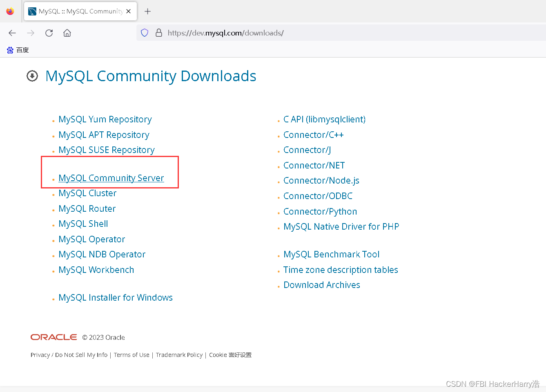Image resolution: width=546 pixels, height=392 pixels.
Task: Close the MySQL Community tab
Action: pyautogui.click(x=129, y=11)
